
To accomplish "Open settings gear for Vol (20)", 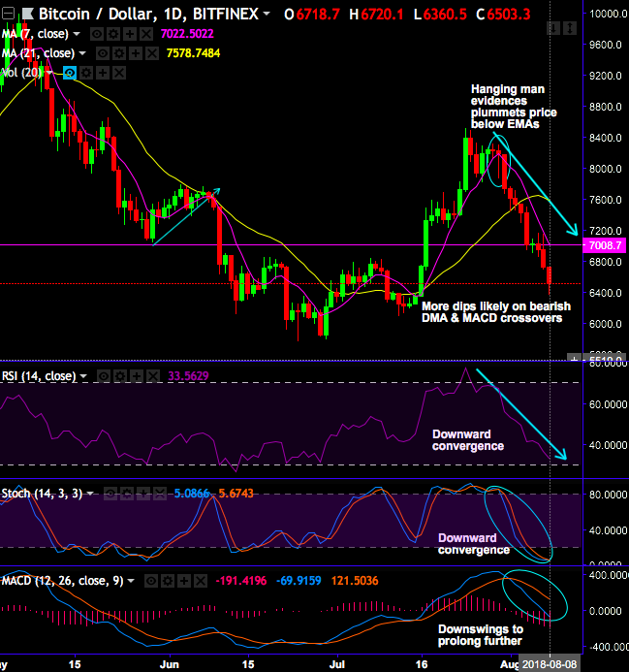I will (x=86, y=74).
